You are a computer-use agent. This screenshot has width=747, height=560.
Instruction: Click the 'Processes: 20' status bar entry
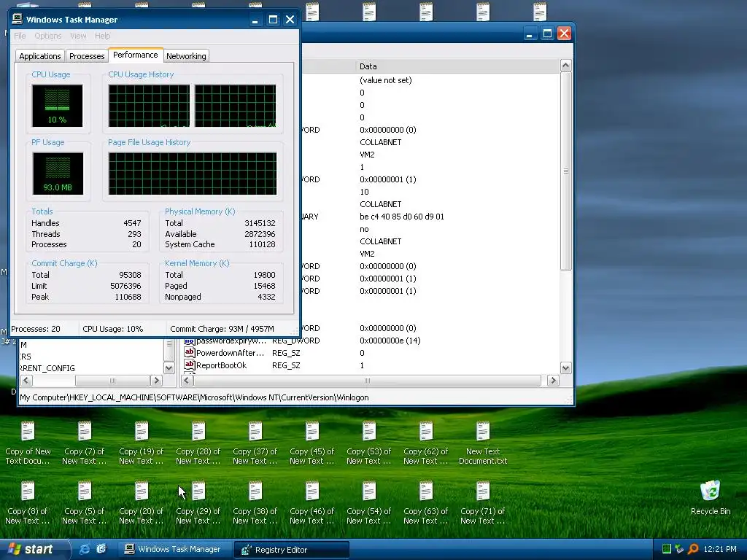36,329
